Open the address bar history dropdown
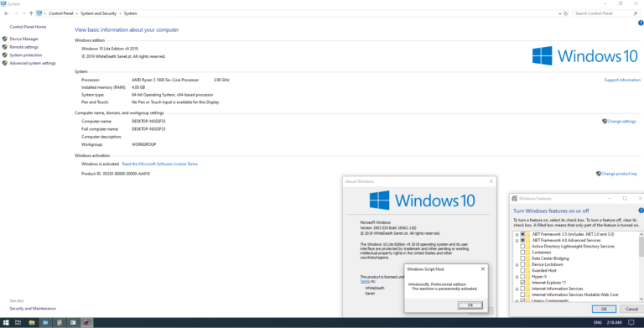Image resolution: width=644 pixels, height=328 pixels. pyautogui.click(x=560, y=13)
